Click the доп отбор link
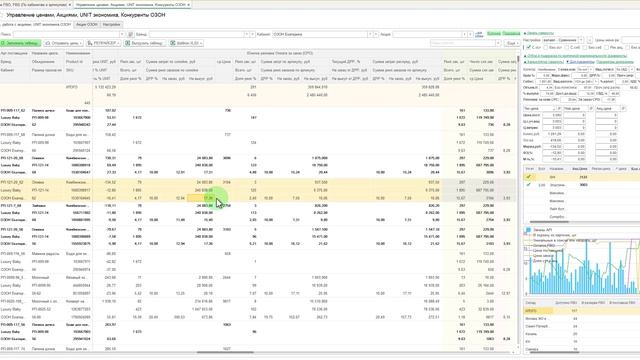Viewport: 640px width, 360px height. [479, 34]
